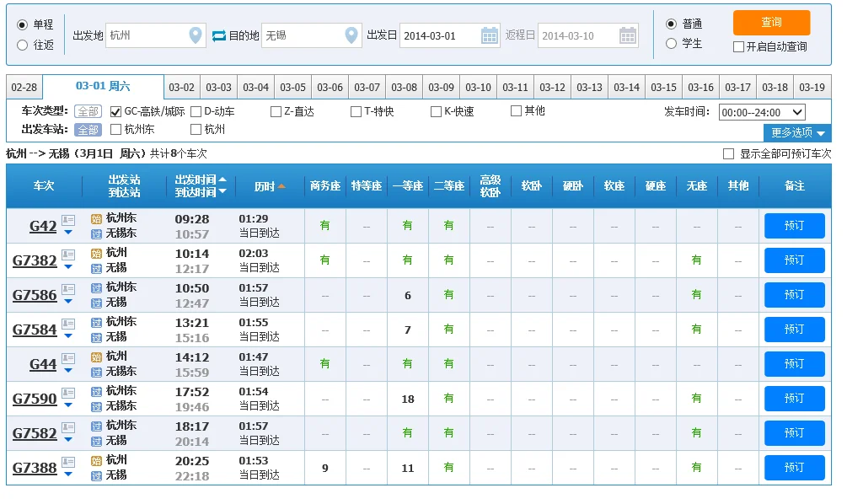Open the return date calendar icon
The image size is (847, 504).
[x=627, y=35]
